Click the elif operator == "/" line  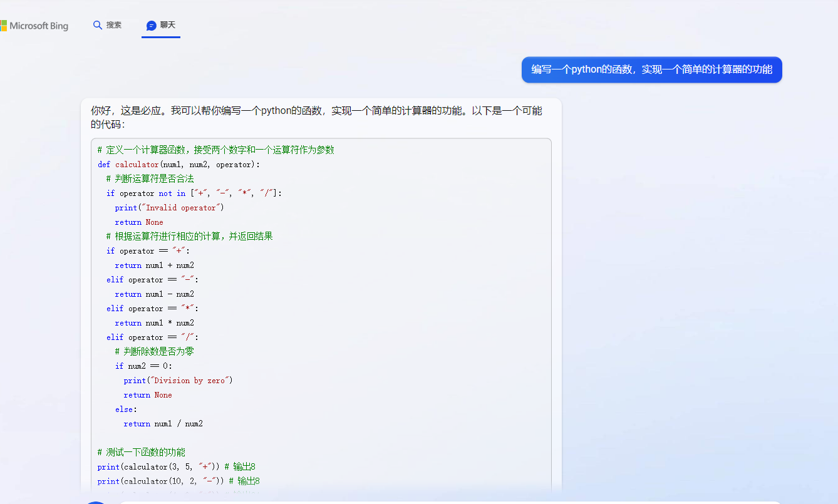pyautogui.click(x=152, y=337)
